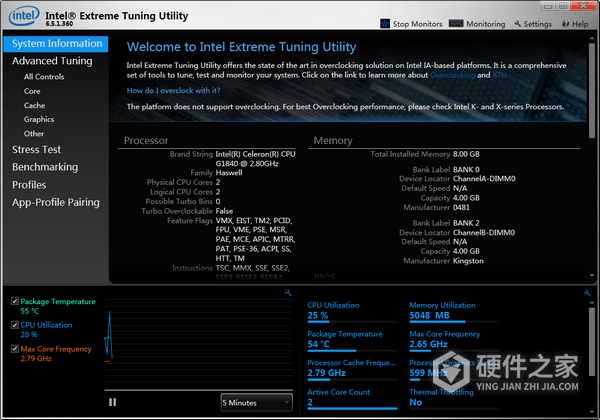Screen dimensions: 600x420
Task: Close the Intel XTU window
Action: click(x=583, y=5)
